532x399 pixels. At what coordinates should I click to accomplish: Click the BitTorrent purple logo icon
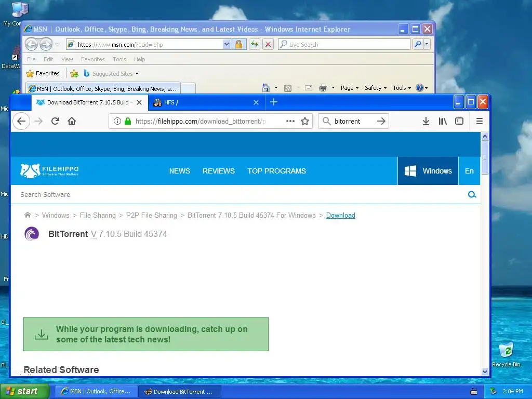coord(32,234)
